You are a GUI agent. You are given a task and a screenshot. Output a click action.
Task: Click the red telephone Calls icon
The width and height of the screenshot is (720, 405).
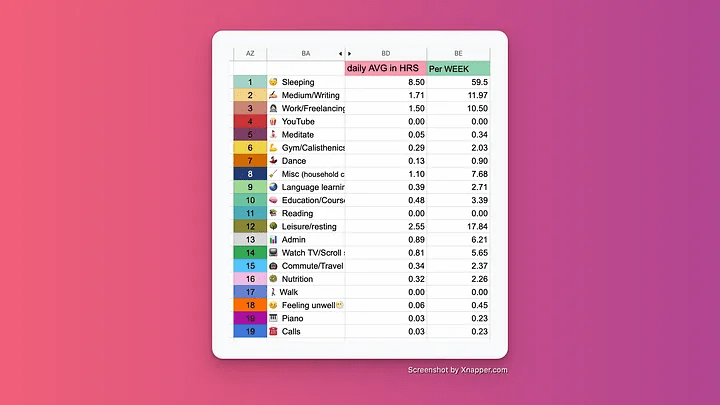[x=273, y=331]
